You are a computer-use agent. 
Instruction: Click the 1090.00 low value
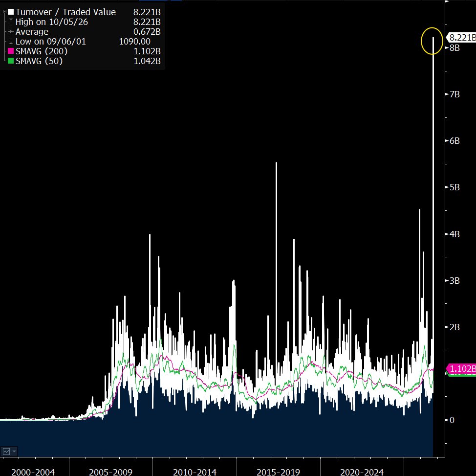tap(134, 42)
